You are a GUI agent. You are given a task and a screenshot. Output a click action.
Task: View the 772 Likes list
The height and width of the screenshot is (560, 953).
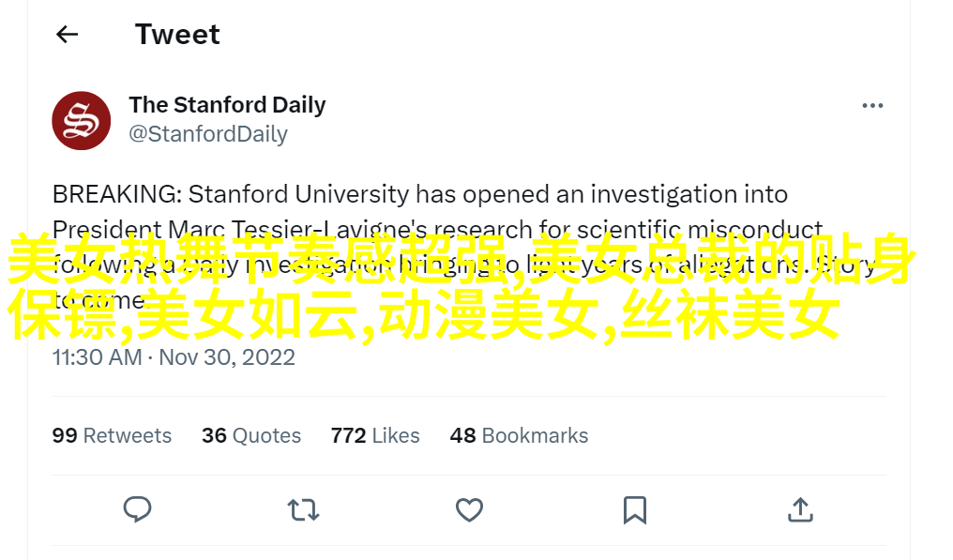point(375,435)
